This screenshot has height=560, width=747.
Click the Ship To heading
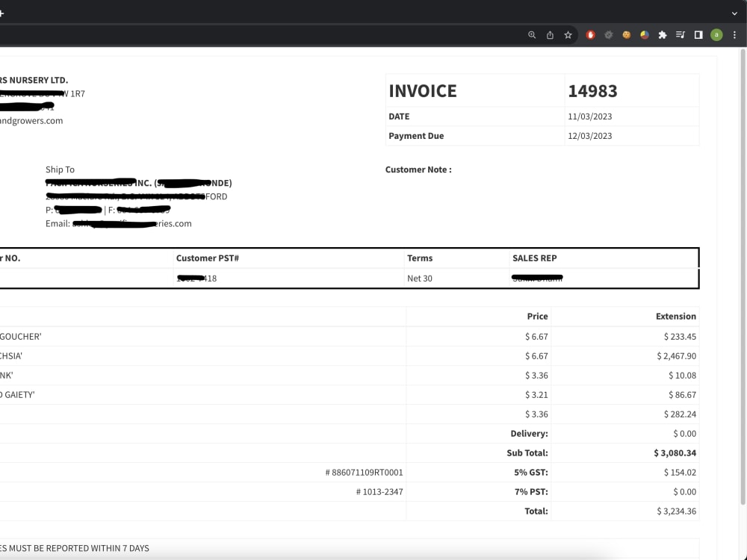coord(60,169)
